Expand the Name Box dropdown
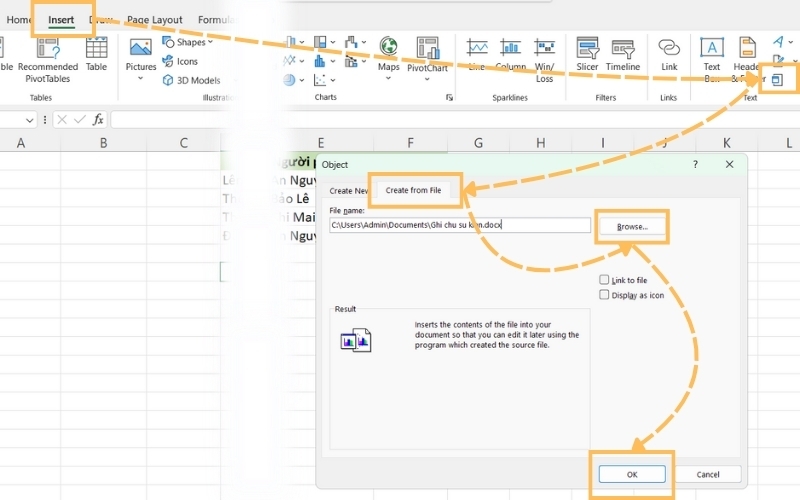Viewport: 800px width, 500px height. click(x=29, y=120)
